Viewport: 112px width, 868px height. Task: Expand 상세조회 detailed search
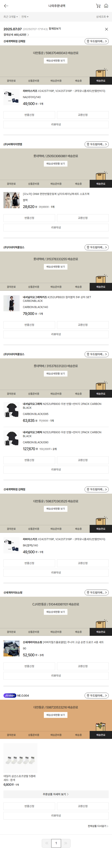102,17
